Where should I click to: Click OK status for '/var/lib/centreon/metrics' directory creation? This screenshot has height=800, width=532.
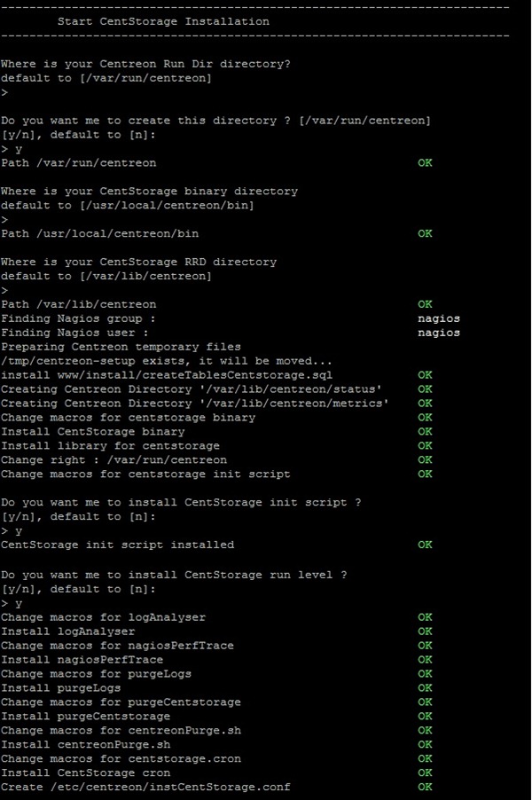(x=425, y=403)
